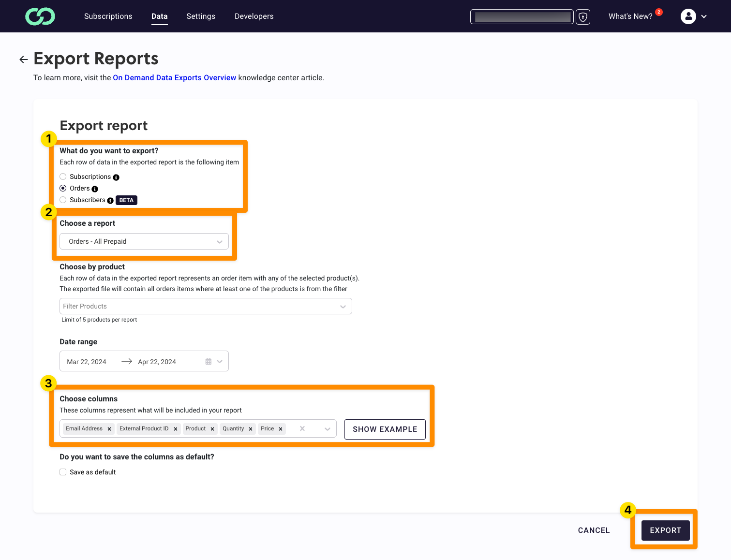Click the Export Reports page heading
The width and height of the screenshot is (731, 560).
tap(96, 59)
